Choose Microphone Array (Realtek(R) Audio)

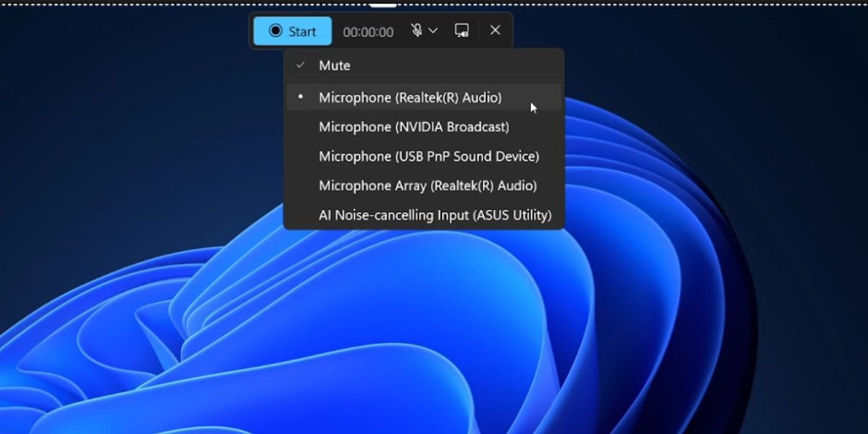click(427, 185)
